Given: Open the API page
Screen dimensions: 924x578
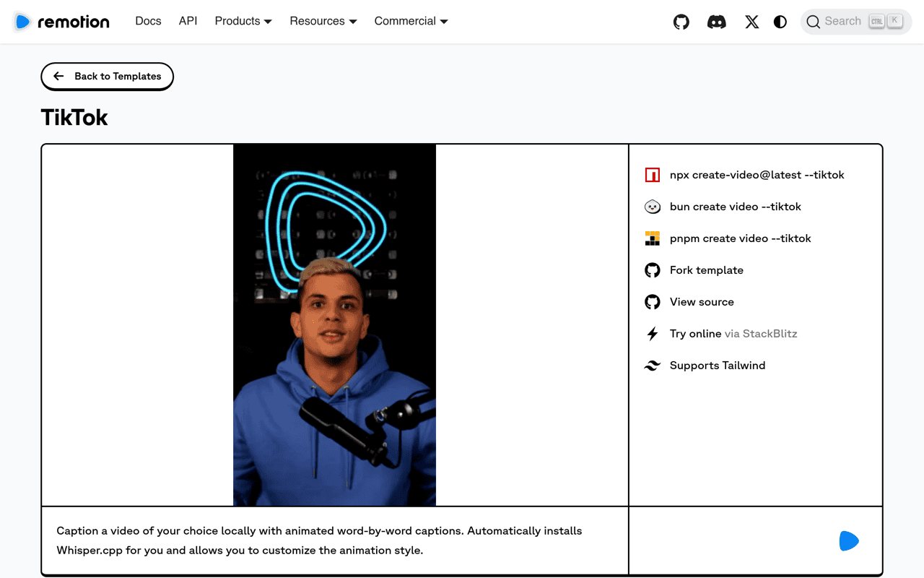Looking at the screenshot, I should pyautogui.click(x=188, y=21).
